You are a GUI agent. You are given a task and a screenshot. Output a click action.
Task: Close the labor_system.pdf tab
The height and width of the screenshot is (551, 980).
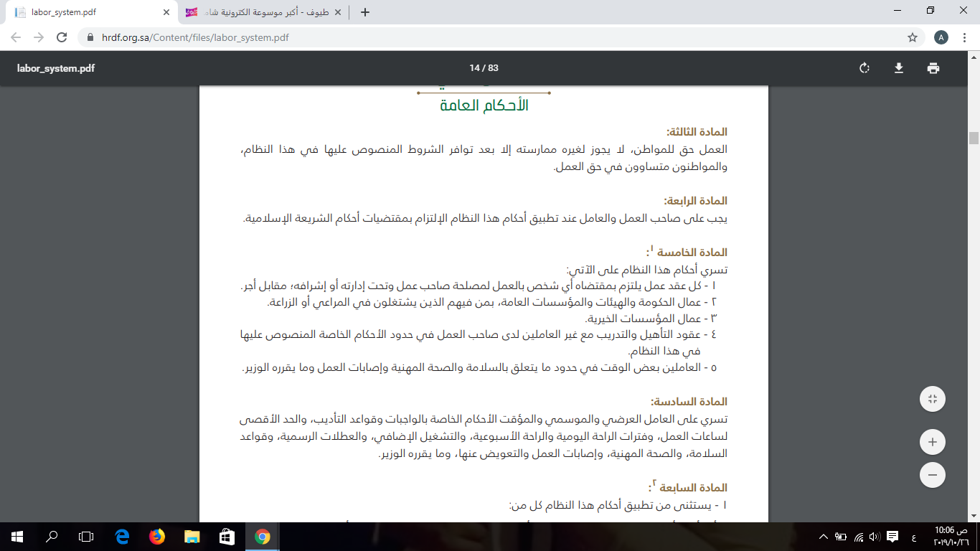coord(166,12)
